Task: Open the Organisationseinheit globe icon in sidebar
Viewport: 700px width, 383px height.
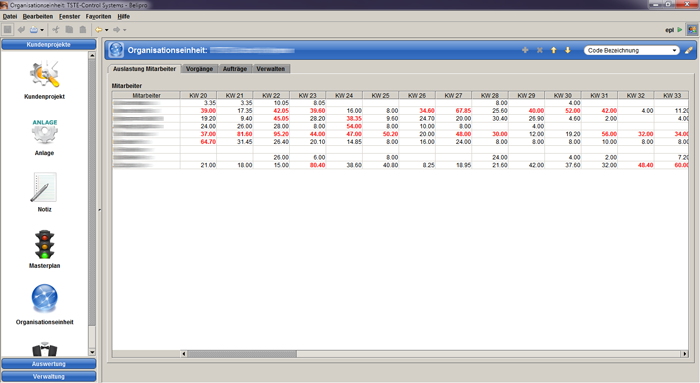Action: [x=44, y=298]
